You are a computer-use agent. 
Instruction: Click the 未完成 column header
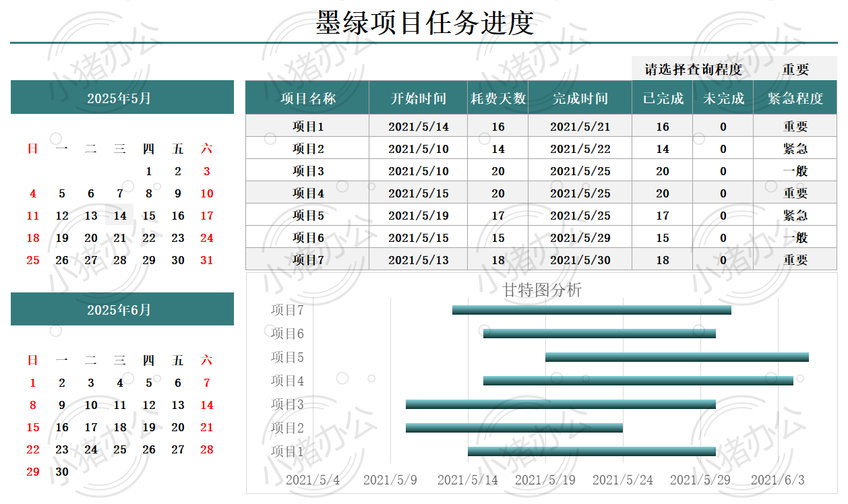[x=723, y=98]
